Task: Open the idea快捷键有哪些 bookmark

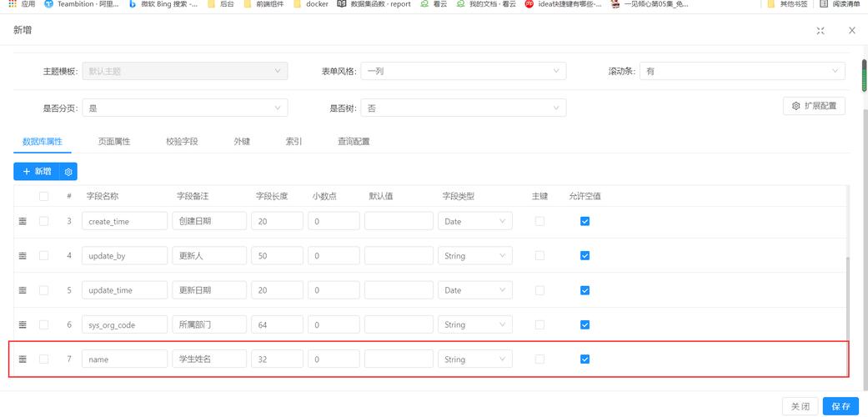Action: [564, 4]
